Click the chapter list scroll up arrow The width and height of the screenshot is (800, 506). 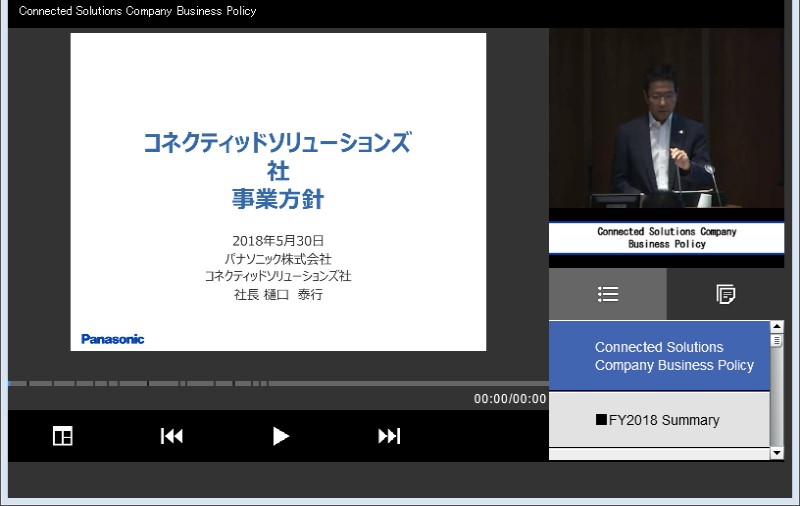coord(777,326)
